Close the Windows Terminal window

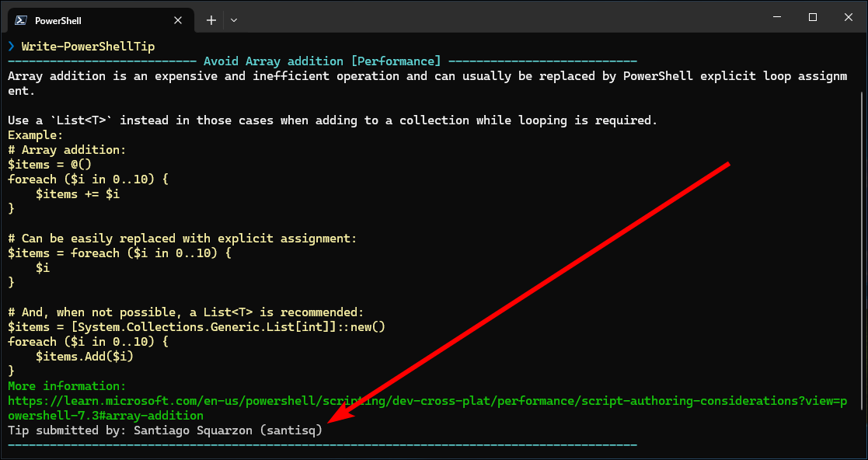pyautogui.click(x=848, y=17)
